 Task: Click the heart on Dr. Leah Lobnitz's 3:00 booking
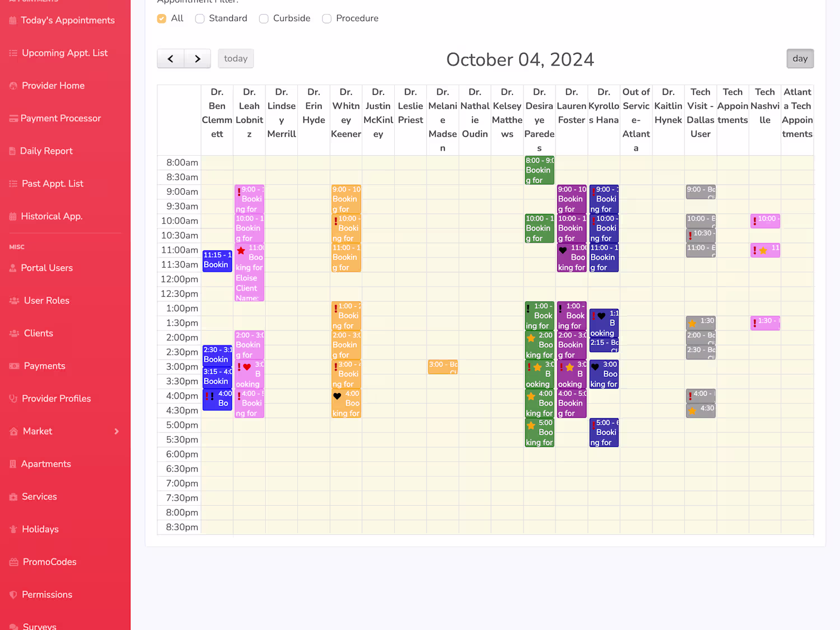coord(247,367)
